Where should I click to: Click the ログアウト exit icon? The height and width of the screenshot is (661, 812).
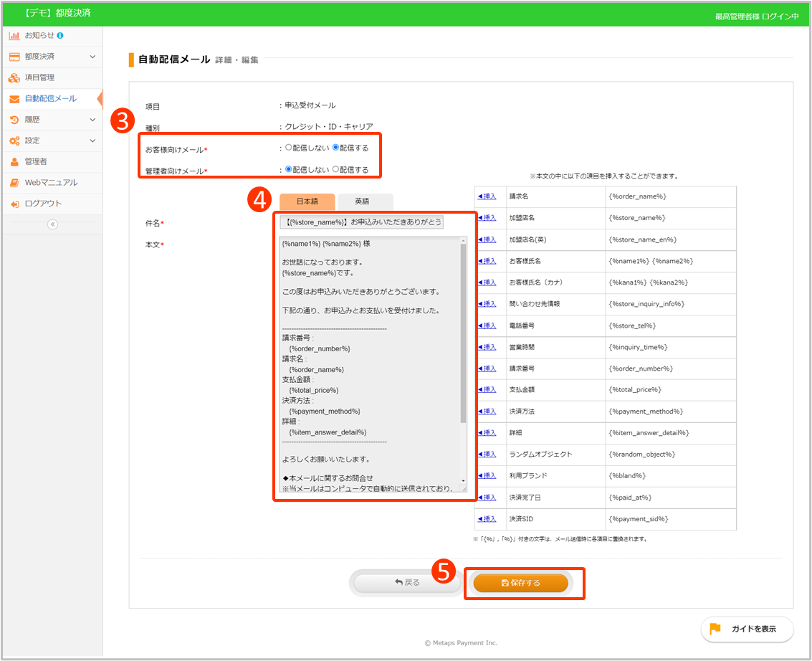tap(14, 204)
